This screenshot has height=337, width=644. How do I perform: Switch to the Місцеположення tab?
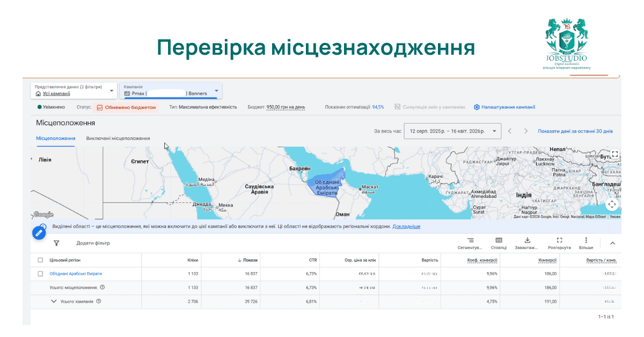tap(56, 138)
